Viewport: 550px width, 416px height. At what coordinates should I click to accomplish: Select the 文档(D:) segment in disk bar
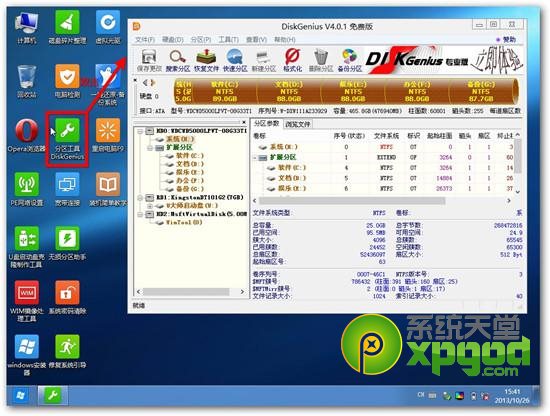[x=288, y=92]
